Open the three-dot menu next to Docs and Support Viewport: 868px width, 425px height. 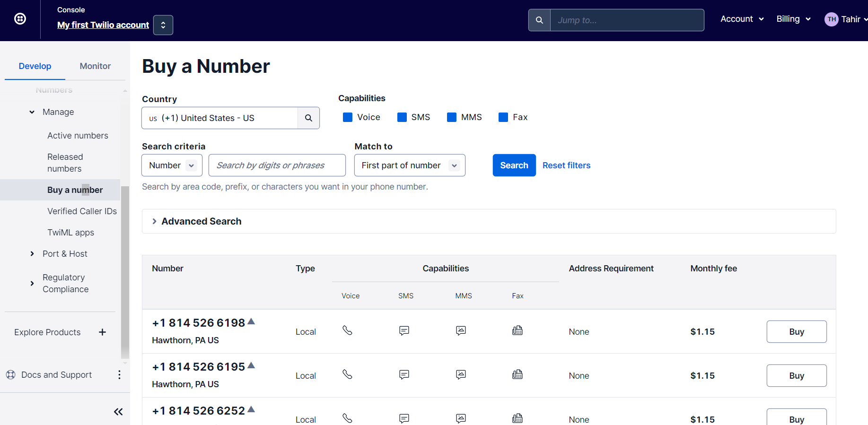(119, 375)
